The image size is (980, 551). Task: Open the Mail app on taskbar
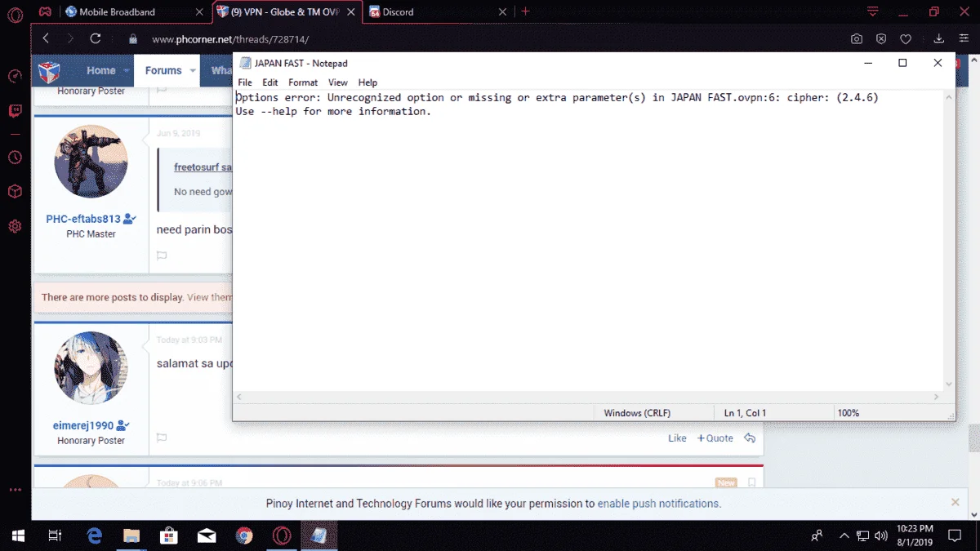pos(207,535)
